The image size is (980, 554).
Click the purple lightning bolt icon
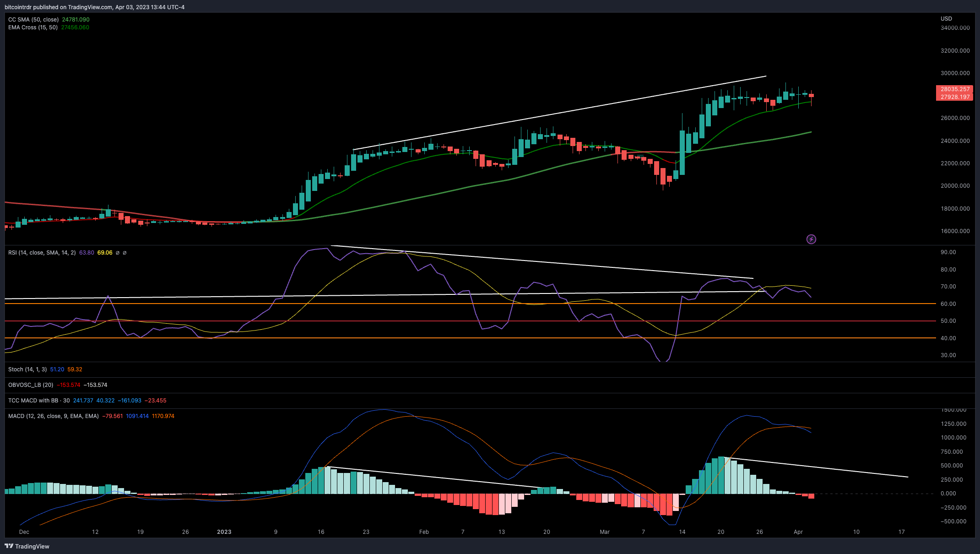tap(811, 239)
